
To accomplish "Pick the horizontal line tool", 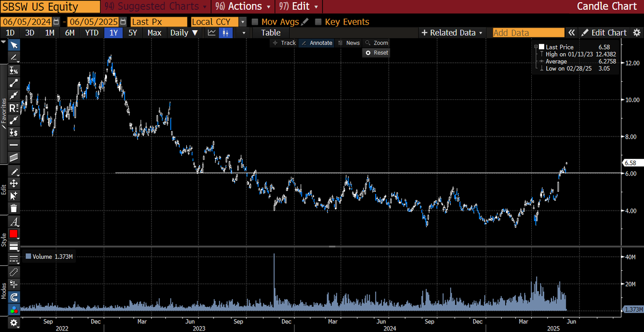I will tap(14, 145).
